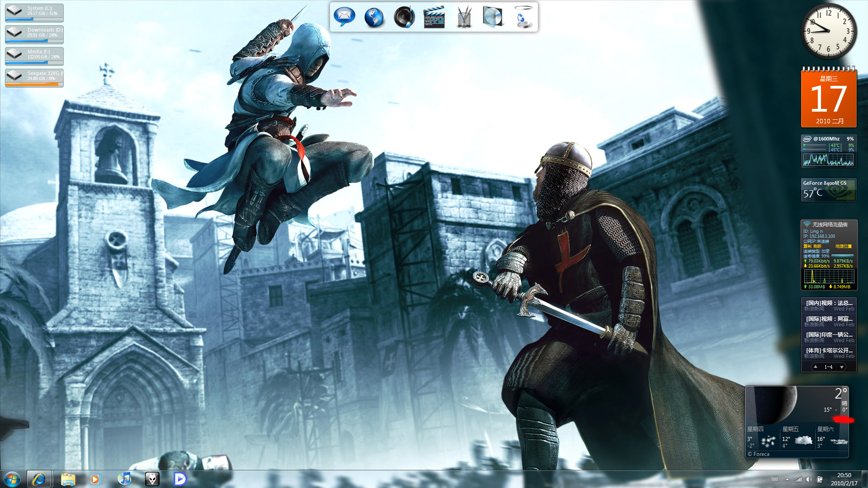Open the volume speaker tray icon
The image size is (868, 488).
pyautogui.click(x=809, y=479)
